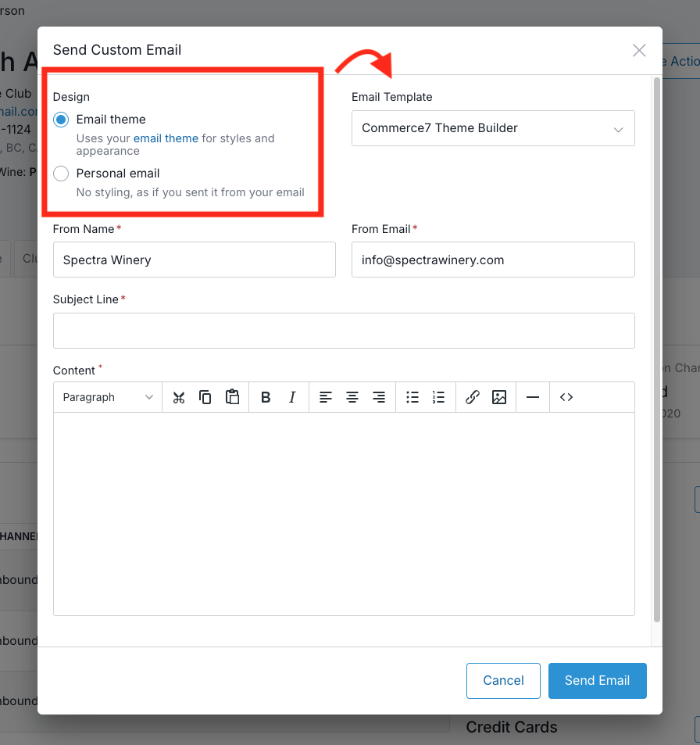Focus the From Email field
Viewport: 700px width, 745px height.
(493, 260)
